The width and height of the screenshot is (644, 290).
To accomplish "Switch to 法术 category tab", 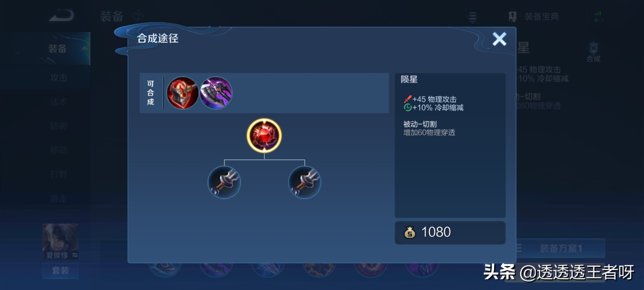I will 59,102.
